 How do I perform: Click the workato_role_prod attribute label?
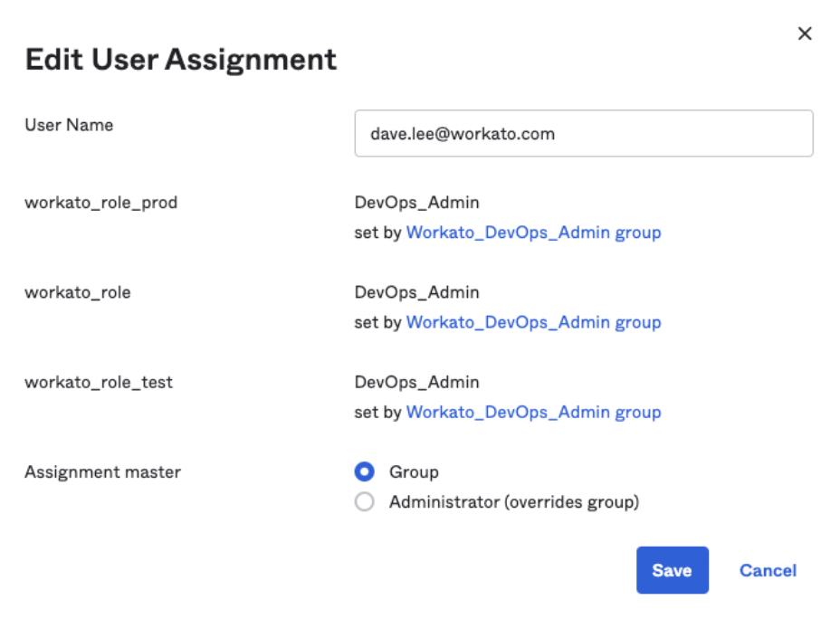(x=100, y=203)
